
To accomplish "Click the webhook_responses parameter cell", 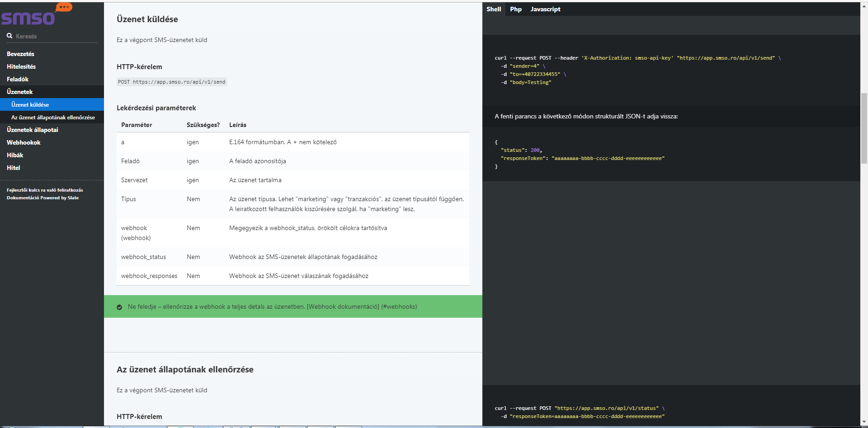I will [149, 276].
